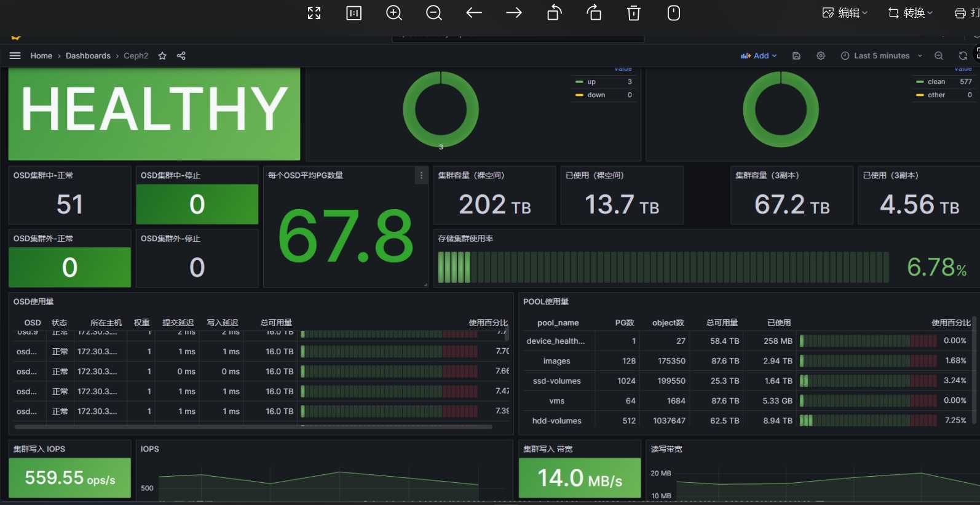Click the 14.0 MB/s stat value
The width and height of the screenshot is (980, 505).
click(580, 478)
